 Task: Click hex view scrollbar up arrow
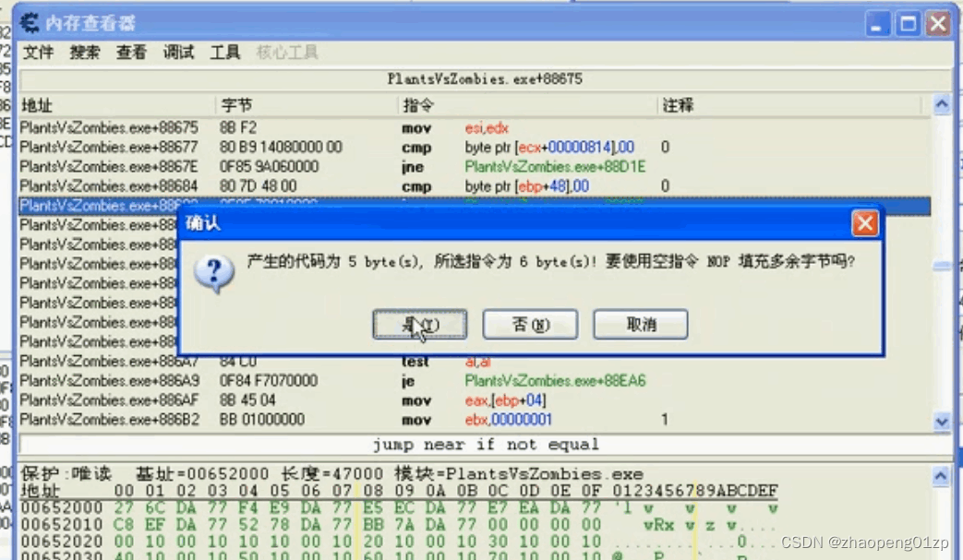pyautogui.click(x=940, y=475)
